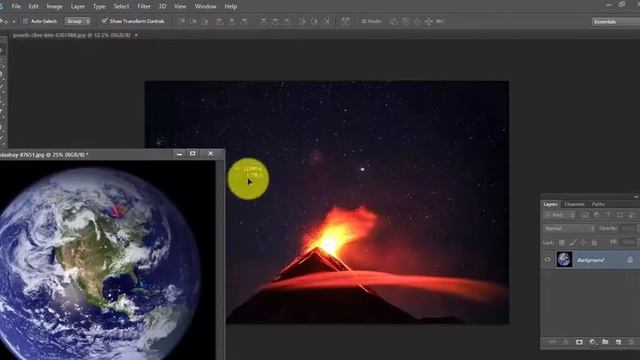The width and height of the screenshot is (640, 360).
Task: Open the Type menu
Action: coord(99,7)
